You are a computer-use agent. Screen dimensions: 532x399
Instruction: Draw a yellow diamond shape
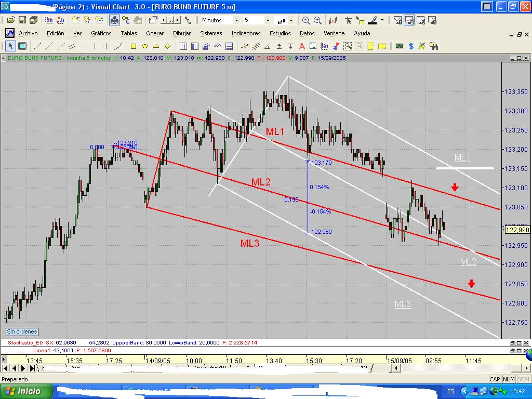coord(168,46)
